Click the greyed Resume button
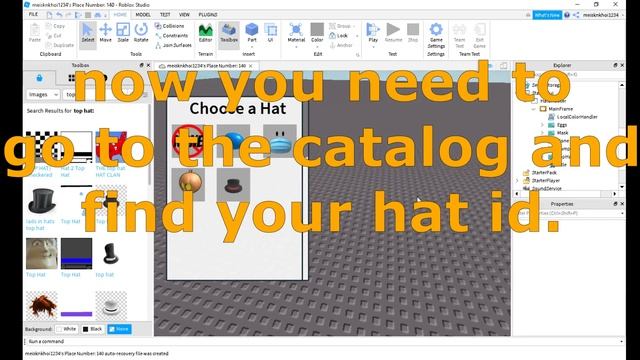Viewport: 640px width, 360px height. click(393, 33)
